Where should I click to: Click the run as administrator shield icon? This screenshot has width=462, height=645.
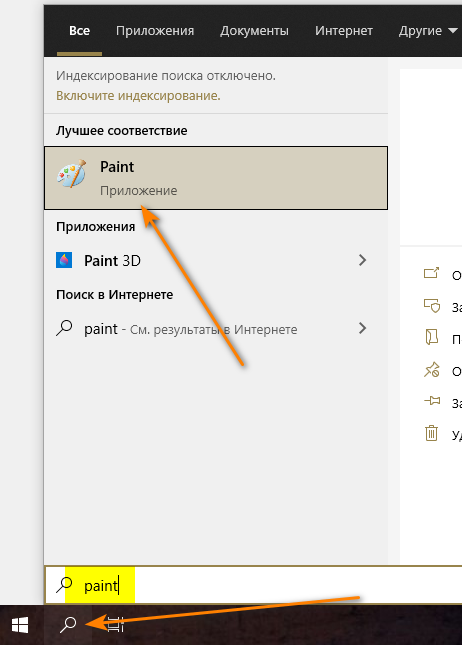432,306
